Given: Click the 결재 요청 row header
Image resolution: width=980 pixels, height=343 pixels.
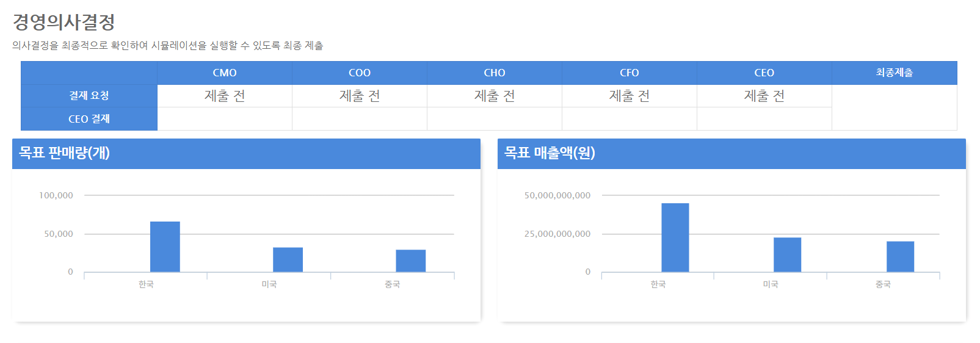Looking at the screenshot, I should tap(89, 96).
